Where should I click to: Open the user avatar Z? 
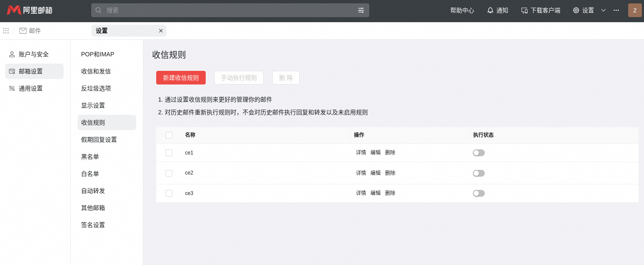(635, 10)
